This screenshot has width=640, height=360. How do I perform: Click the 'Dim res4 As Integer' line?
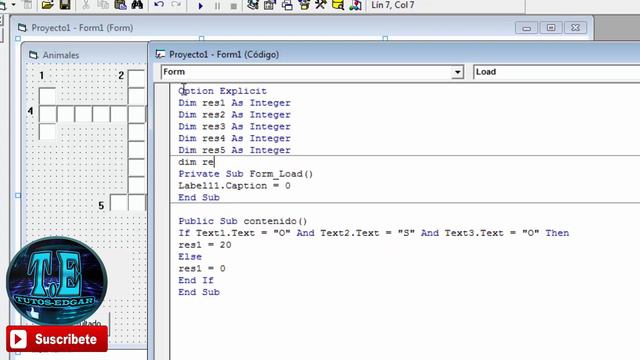click(x=234, y=138)
